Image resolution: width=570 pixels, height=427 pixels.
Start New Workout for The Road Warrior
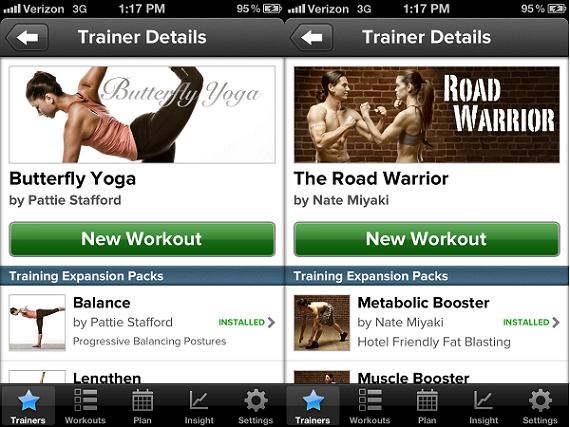pos(426,239)
